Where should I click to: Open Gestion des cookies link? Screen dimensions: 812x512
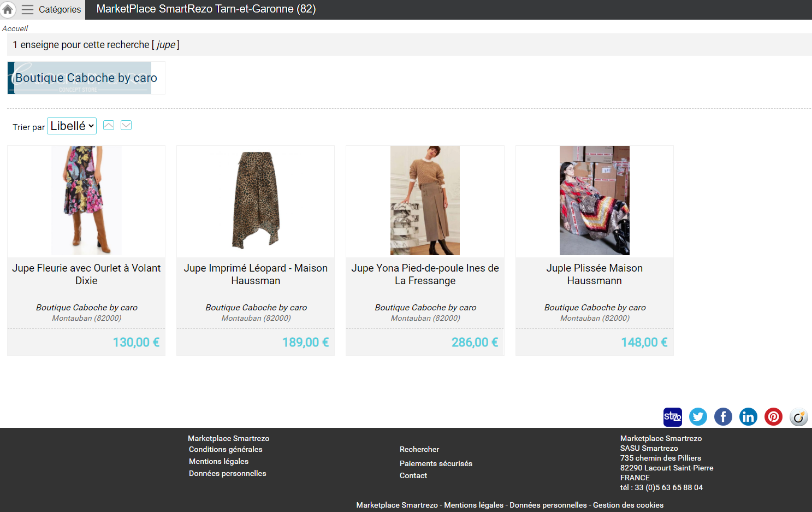click(628, 505)
